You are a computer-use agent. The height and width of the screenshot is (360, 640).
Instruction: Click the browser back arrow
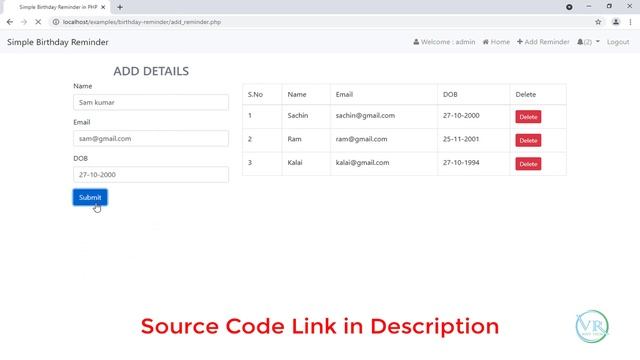coord(10,22)
